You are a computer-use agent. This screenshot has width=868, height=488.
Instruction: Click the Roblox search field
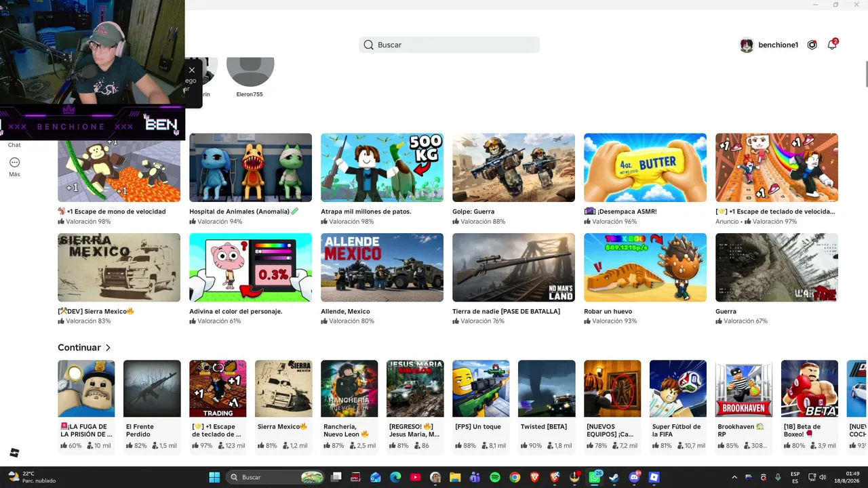[x=450, y=45]
